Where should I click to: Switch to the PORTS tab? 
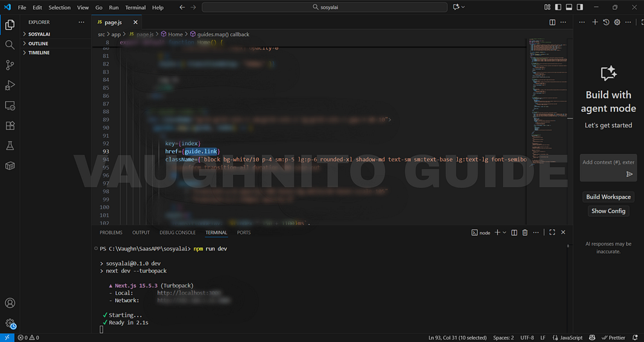point(243,233)
